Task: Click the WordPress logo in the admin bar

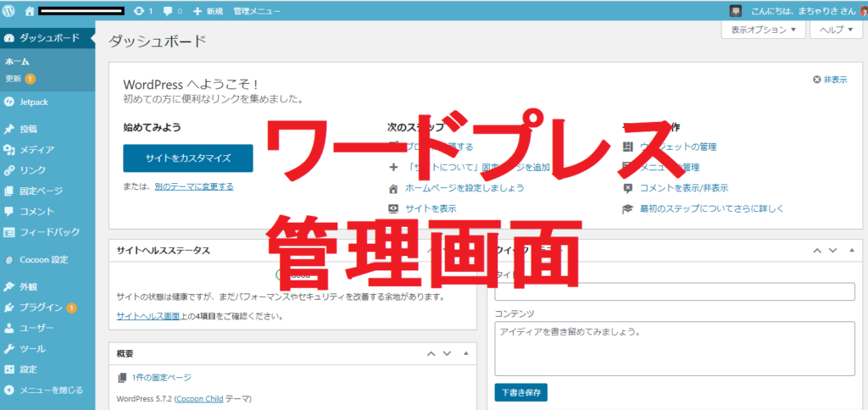Action: pos(8,10)
